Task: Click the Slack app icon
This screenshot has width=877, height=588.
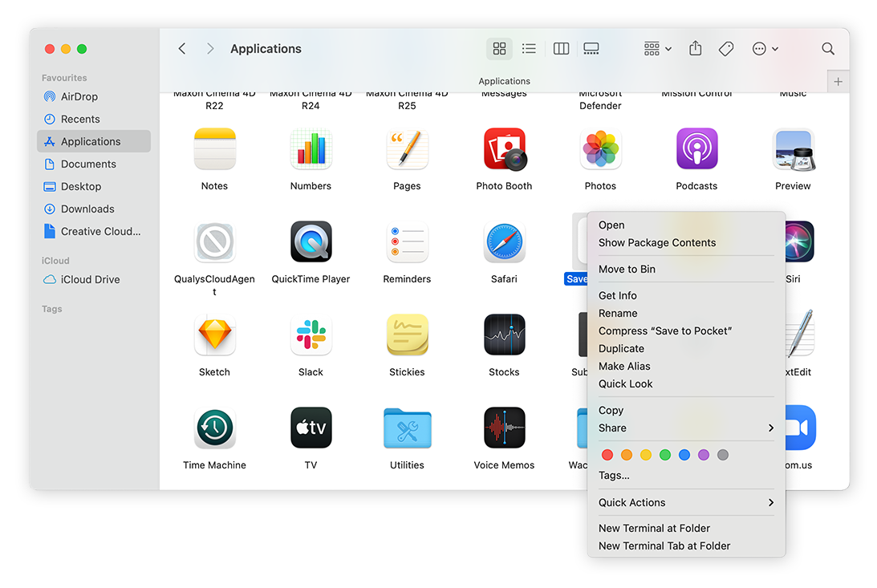Action: [x=311, y=336]
